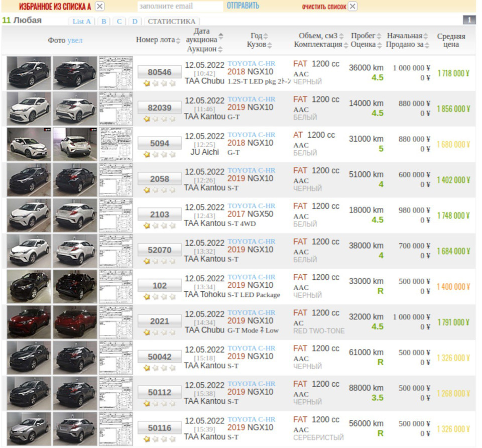Image resolution: width=482 pixels, height=448 pixels.
Task: View rear photo of lot 52070
Action: (x=75, y=251)
